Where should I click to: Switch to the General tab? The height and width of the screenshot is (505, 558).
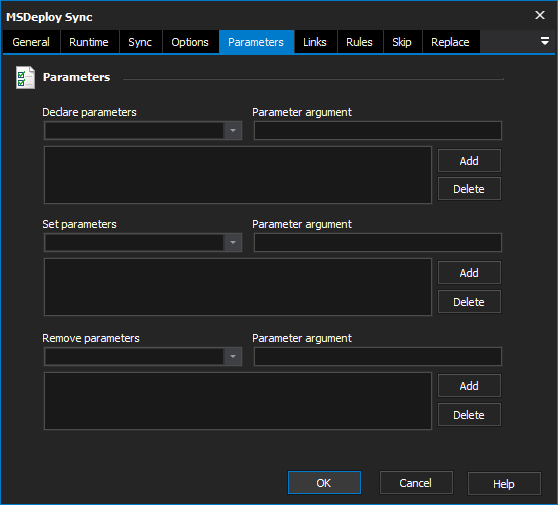pos(31,42)
